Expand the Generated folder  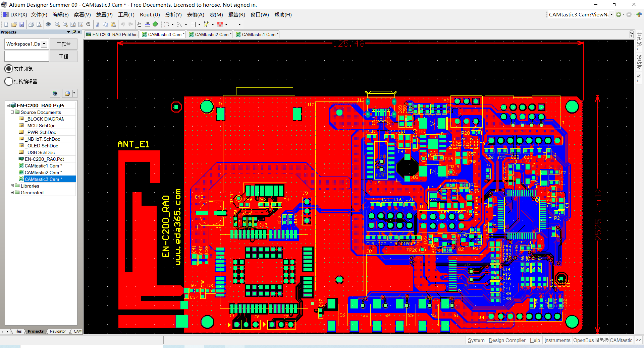coord(12,193)
